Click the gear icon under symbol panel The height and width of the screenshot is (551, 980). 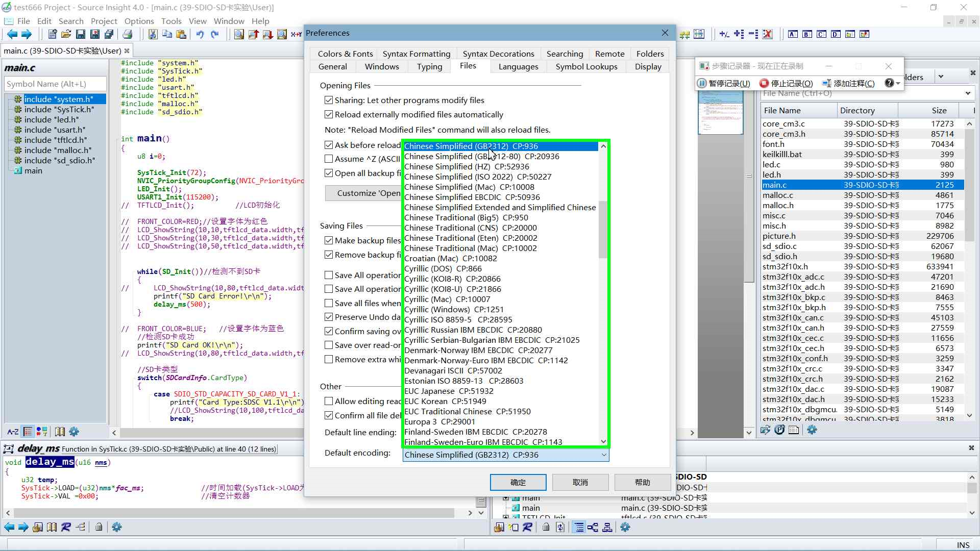click(x=74, y=432)
